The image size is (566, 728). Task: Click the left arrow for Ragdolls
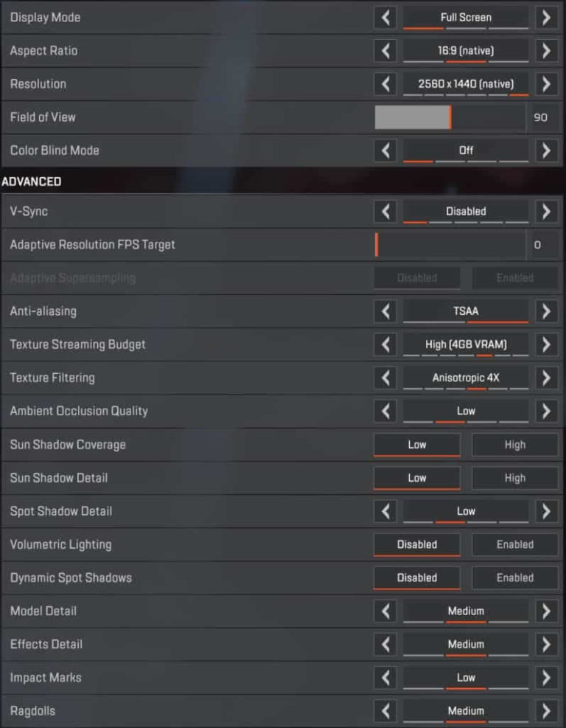click(385, 710)
